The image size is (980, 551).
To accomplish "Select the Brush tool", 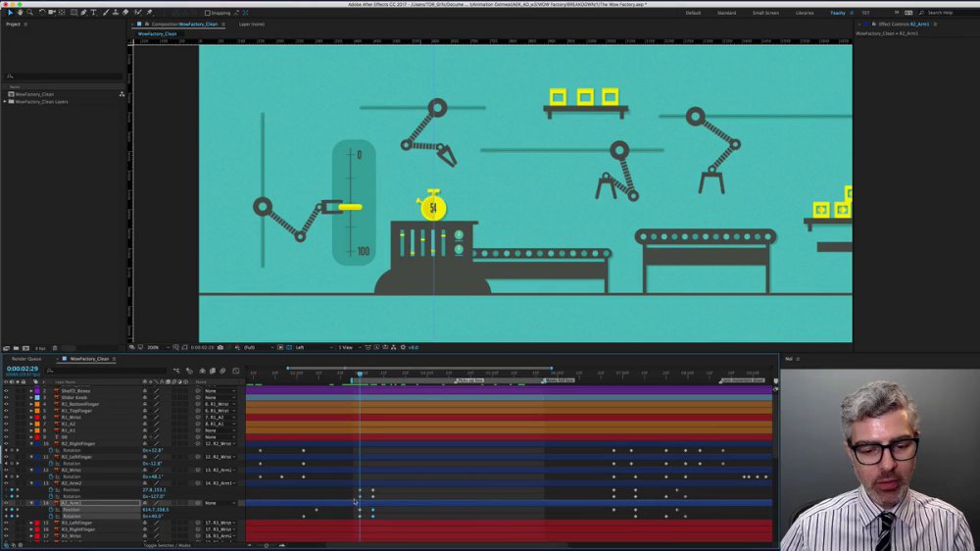I will [x=106, y=13].
